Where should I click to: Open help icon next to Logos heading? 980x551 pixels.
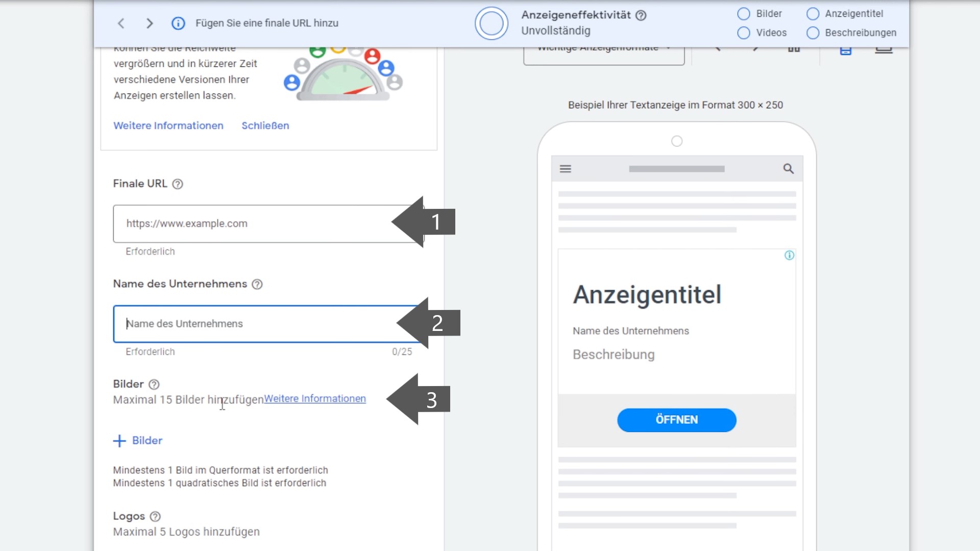(x=155, y=517)
